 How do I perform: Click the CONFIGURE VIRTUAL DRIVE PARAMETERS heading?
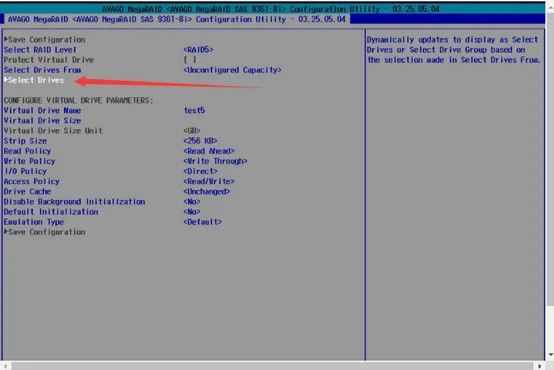78,101
